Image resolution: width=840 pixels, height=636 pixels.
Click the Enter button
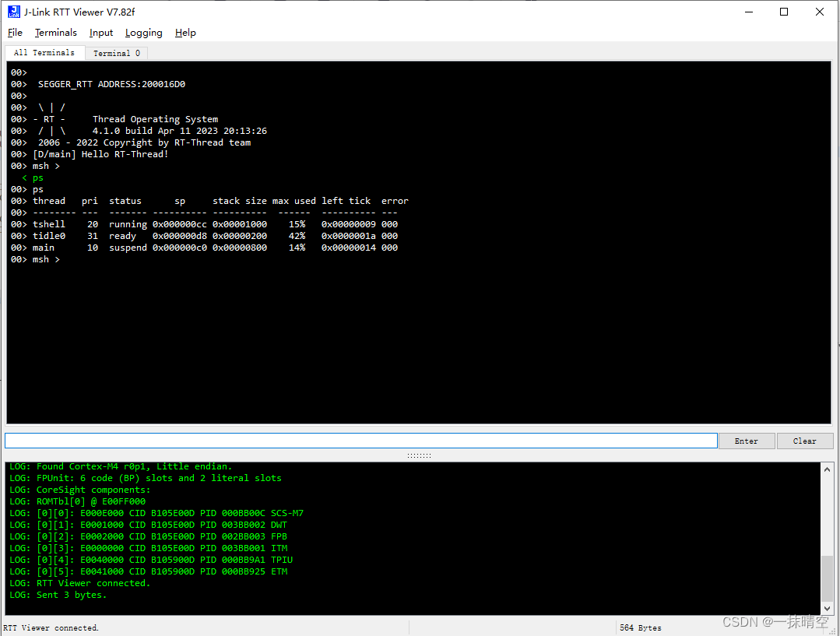pos(747,441)
